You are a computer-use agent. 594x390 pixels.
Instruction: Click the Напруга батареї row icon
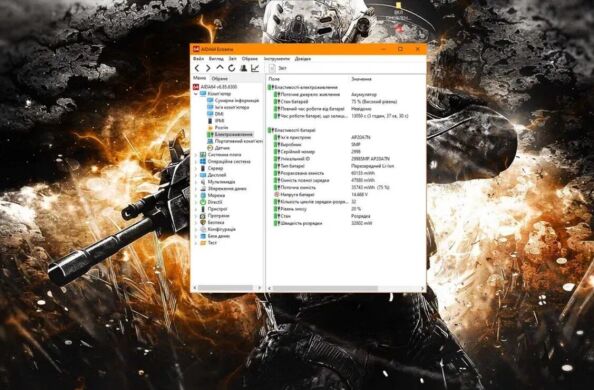click(x=277, y=194)
